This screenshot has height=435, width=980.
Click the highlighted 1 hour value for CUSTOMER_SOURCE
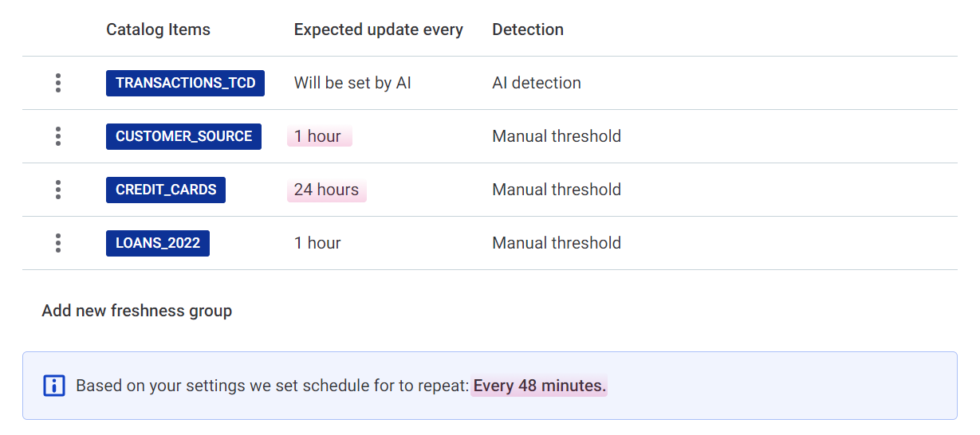point(318,136)
